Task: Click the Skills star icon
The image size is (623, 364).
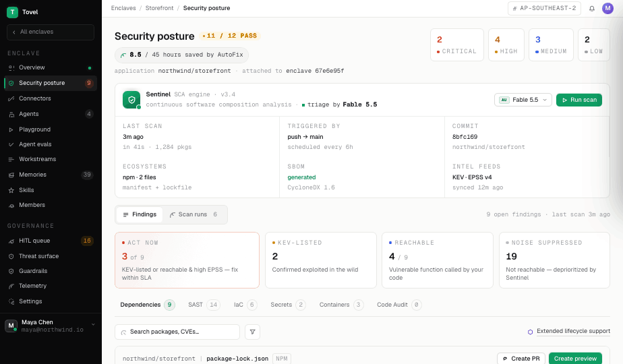Action: tap(11, 190)
